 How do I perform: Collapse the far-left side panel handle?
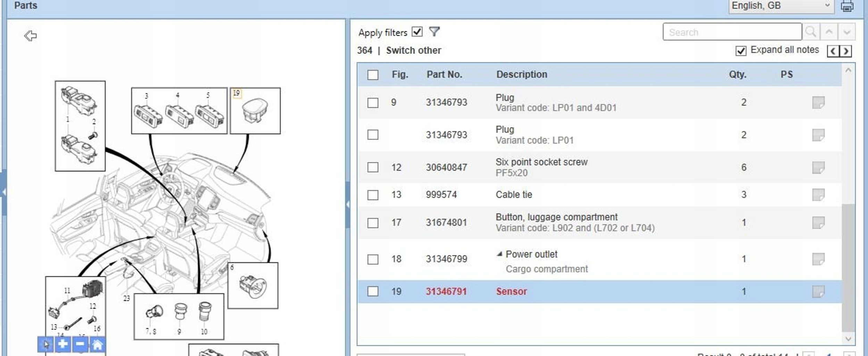coord(3,192)
